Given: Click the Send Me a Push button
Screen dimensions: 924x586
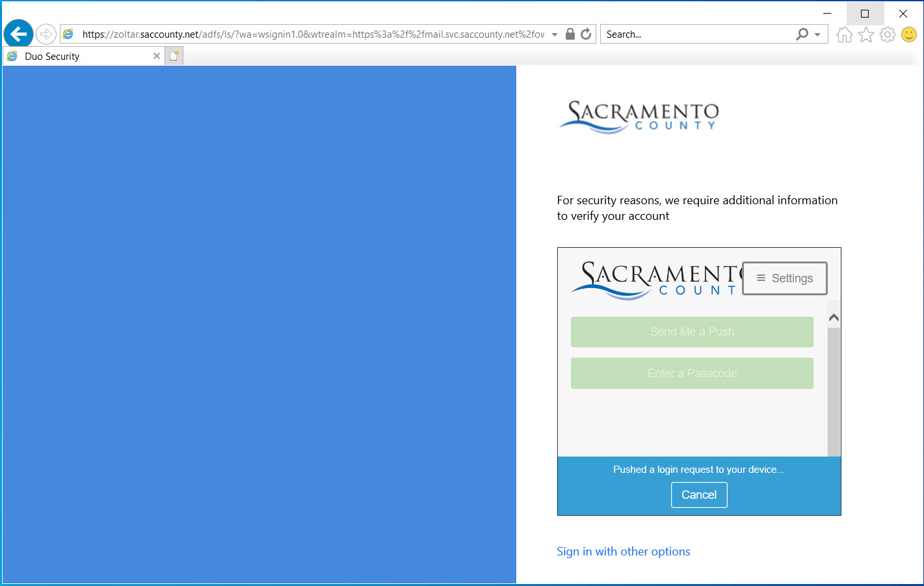Looking at the screenshot, I should (x=692, y=332).
